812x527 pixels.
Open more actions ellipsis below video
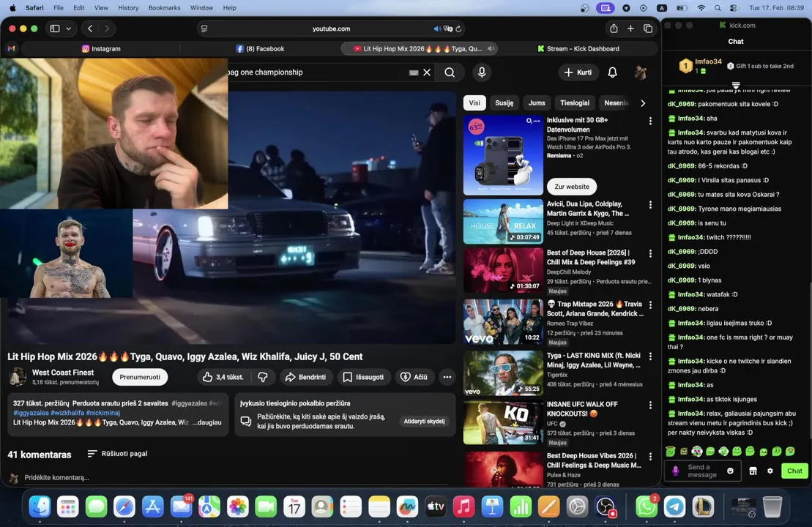tap(447, 377)
